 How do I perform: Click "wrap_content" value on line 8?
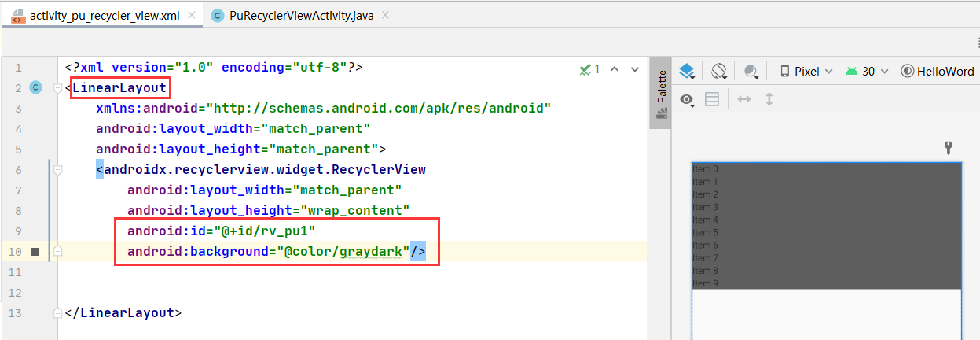click(355, 211)
